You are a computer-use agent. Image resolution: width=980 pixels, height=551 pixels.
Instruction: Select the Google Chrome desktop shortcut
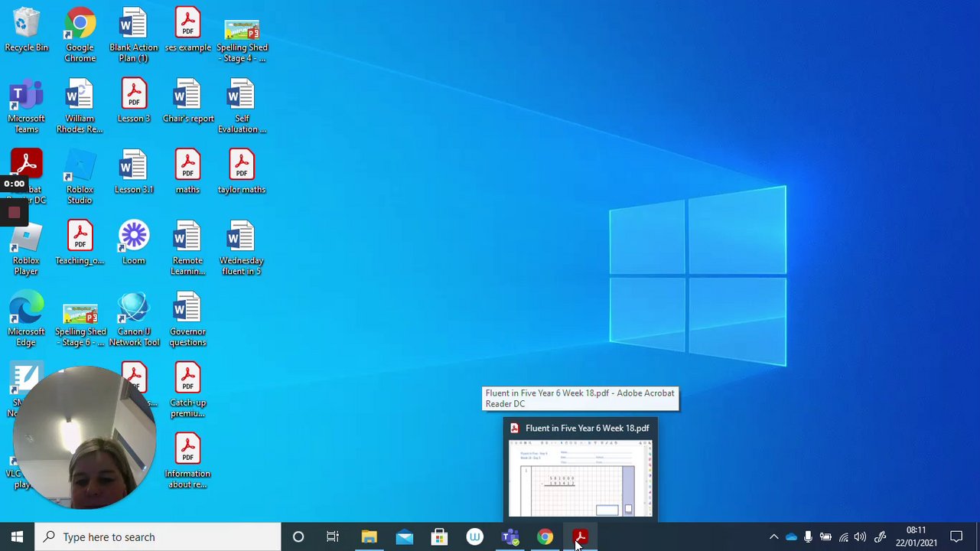(80, 35)
